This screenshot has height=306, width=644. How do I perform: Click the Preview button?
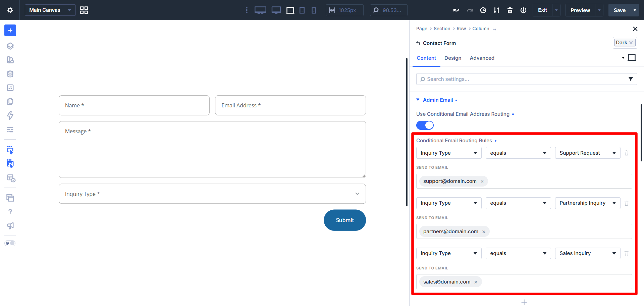580,10
